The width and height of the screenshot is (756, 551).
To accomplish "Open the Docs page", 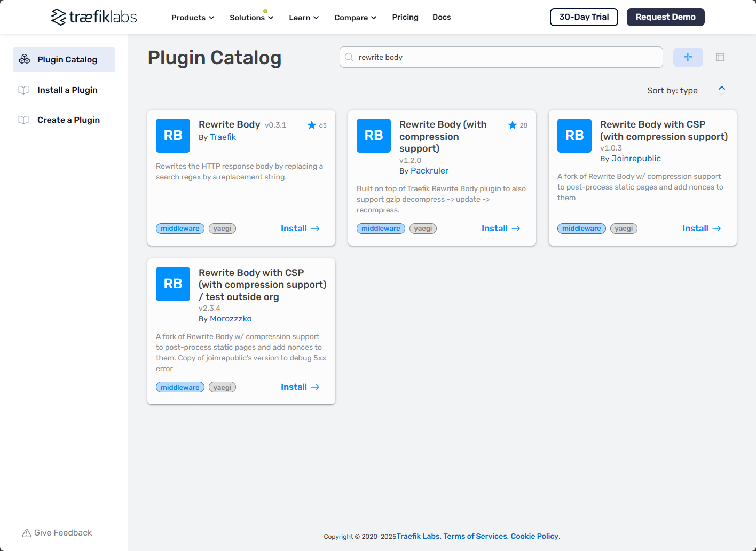I will pos(442,17).
